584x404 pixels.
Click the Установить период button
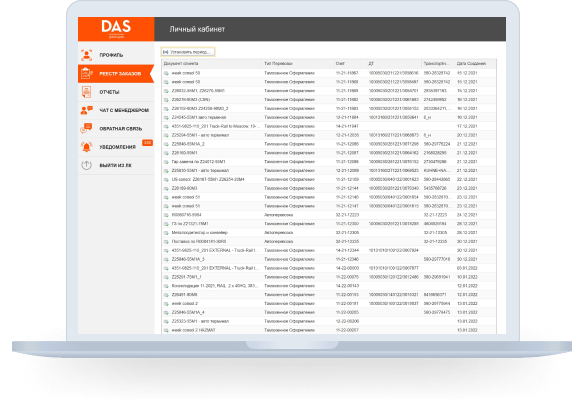pos(188,52)
